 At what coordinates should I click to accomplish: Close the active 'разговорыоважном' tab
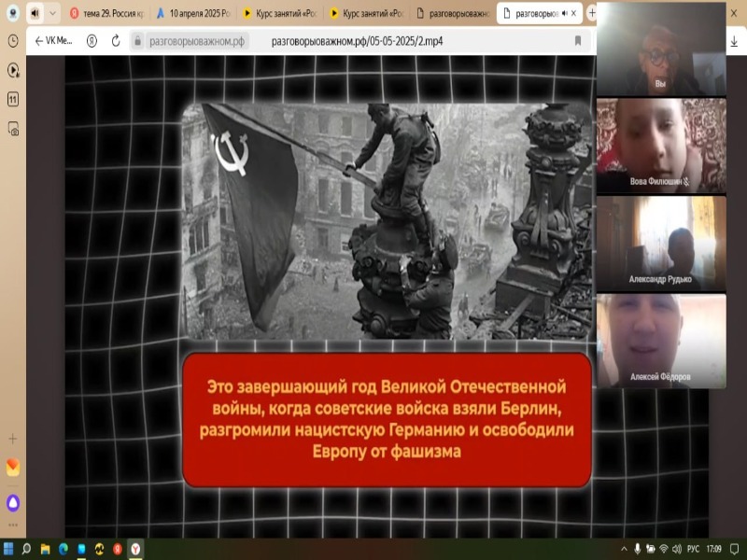tap(574, 13)
